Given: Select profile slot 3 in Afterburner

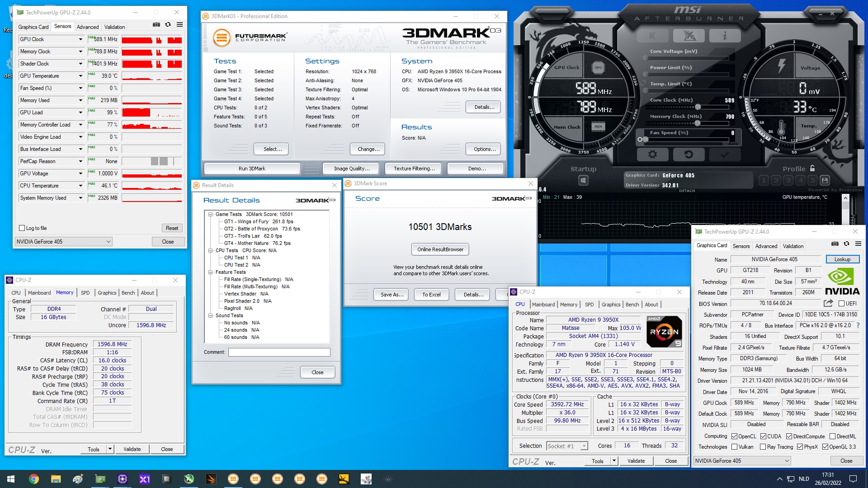Looking at the screenshot, I should [788, 180].
